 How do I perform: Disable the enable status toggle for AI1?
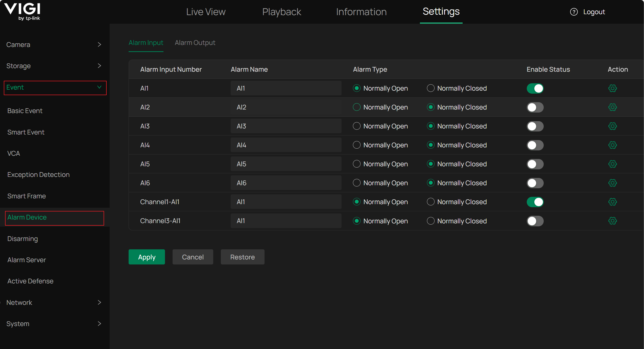(535, 88)
